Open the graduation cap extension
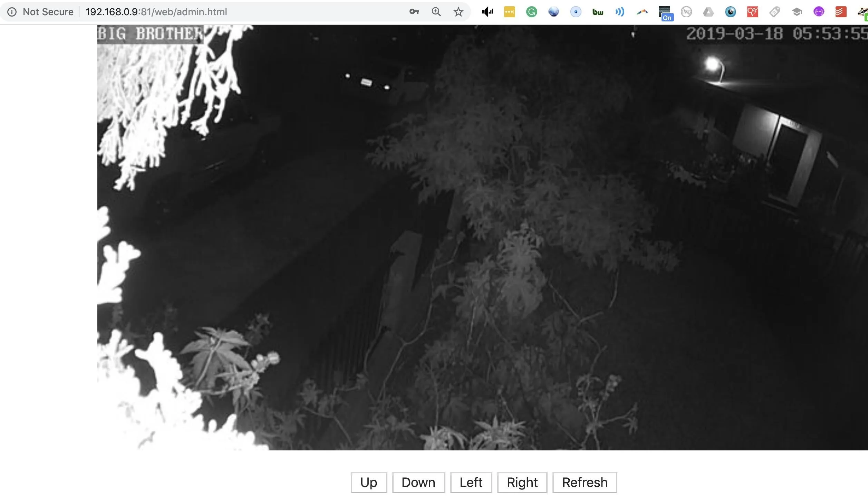 [797, 12]
